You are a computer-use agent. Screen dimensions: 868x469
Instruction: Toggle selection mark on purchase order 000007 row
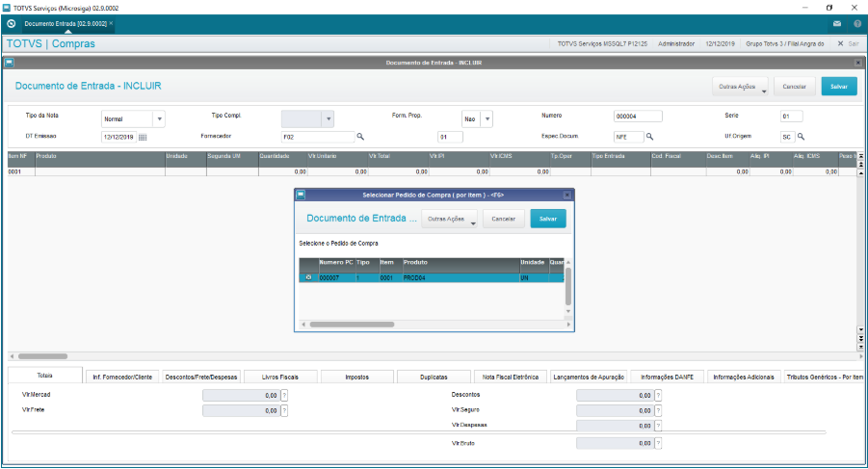pos(308,277)
